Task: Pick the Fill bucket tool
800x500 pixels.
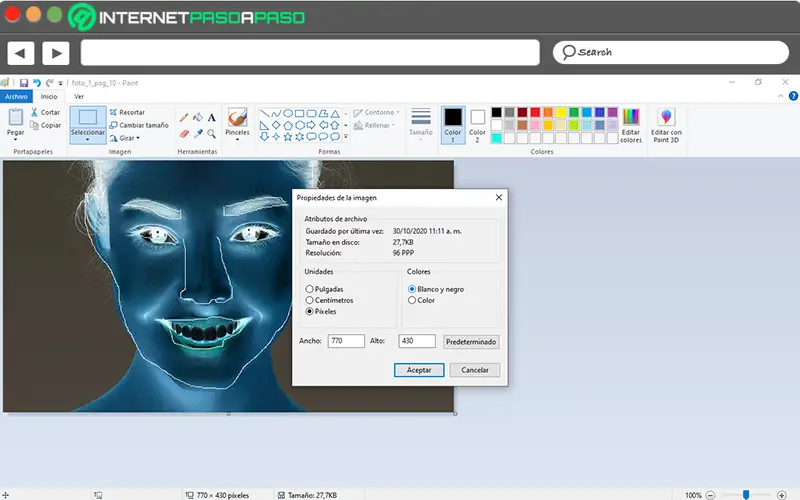Action: click(x=198, y=117)
